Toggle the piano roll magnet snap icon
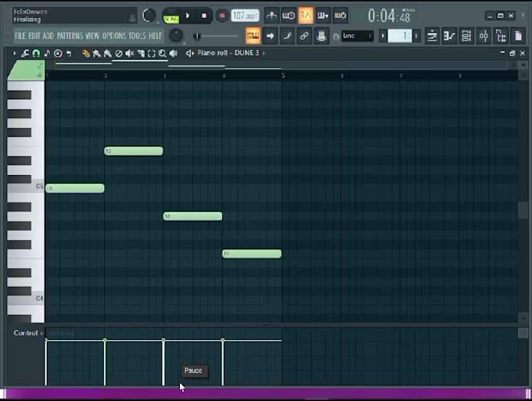Screen dimensions: 532x401 point(36,53)
